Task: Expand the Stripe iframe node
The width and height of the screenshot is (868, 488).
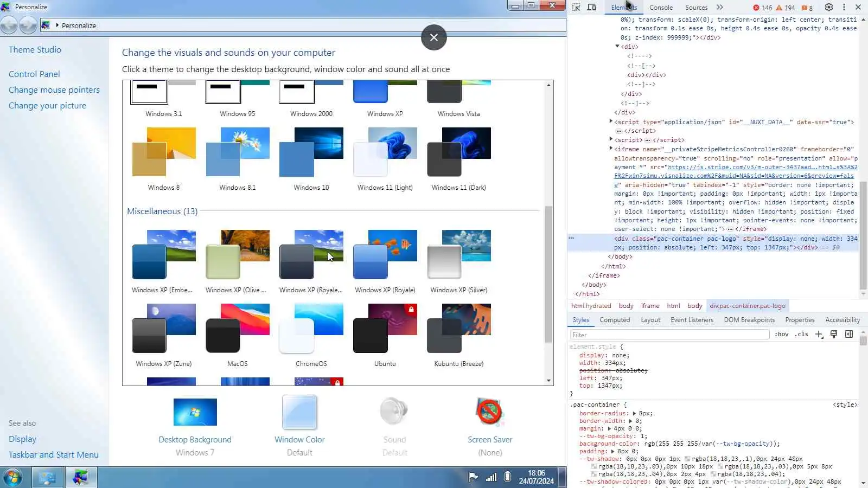Action: [x=611, y=148]
